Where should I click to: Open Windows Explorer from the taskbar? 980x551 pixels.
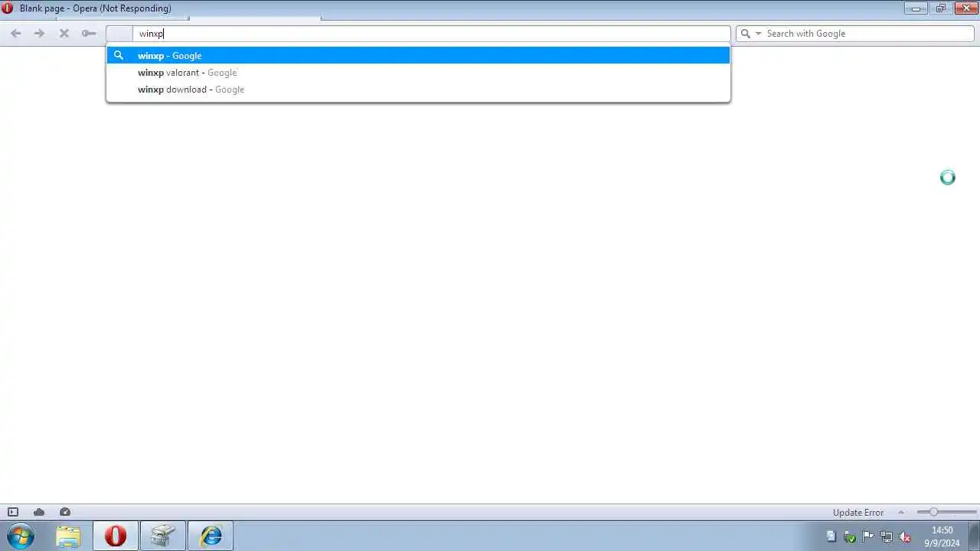point(68,536)
